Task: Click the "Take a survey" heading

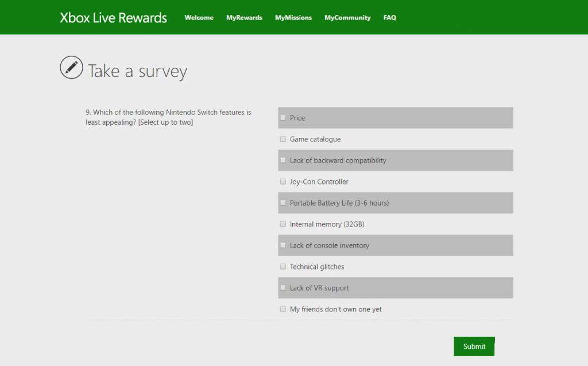Action: coord(137,71)
